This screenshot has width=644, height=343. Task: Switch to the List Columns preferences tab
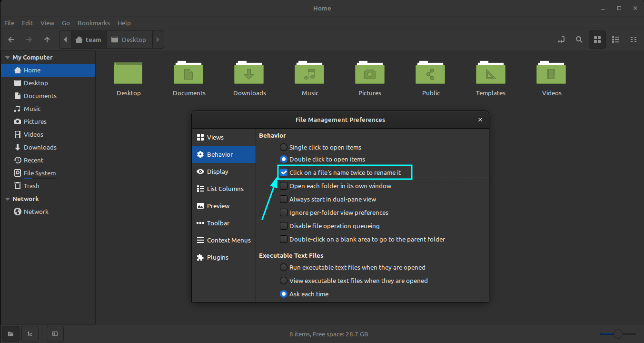(x=224, y=189)
